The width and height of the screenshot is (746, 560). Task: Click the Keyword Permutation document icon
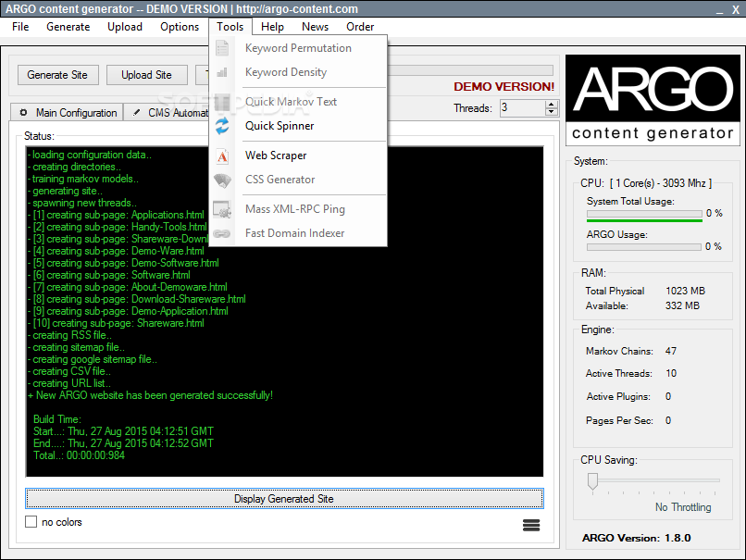click(x=222, y=48)
